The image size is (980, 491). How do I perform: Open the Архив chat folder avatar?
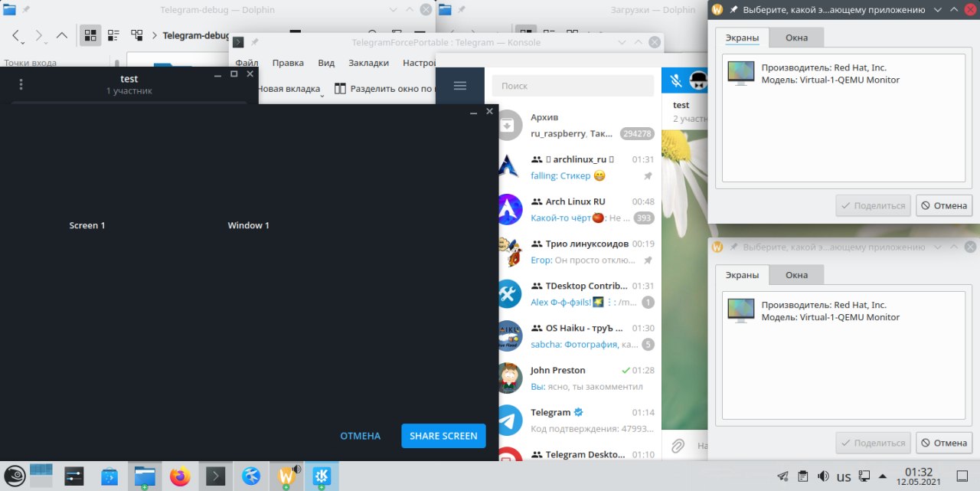510,125
